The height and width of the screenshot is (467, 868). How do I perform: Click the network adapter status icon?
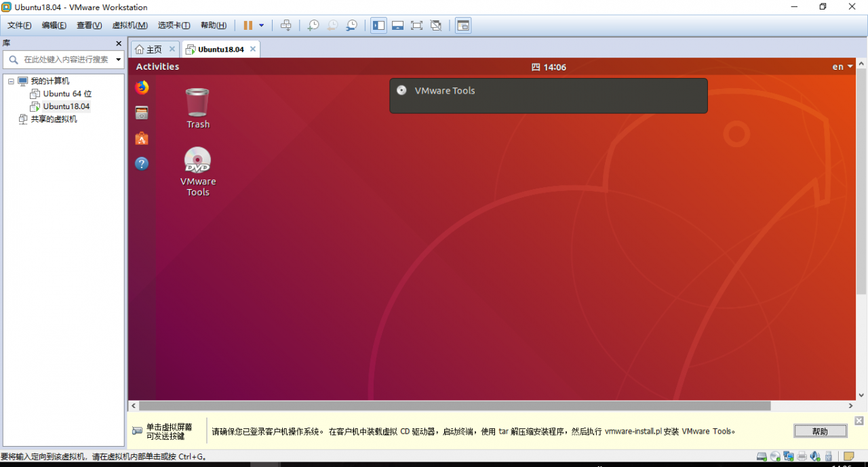tap(789, 456)
